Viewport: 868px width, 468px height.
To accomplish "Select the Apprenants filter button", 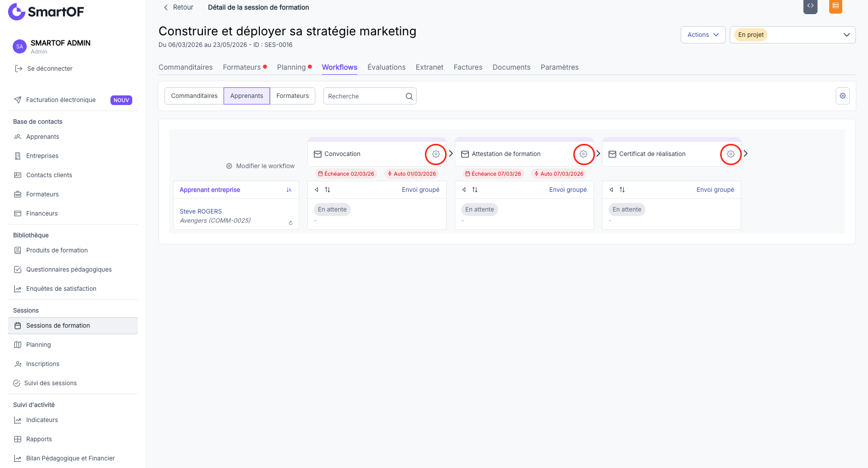I will (x=247, y=96).
